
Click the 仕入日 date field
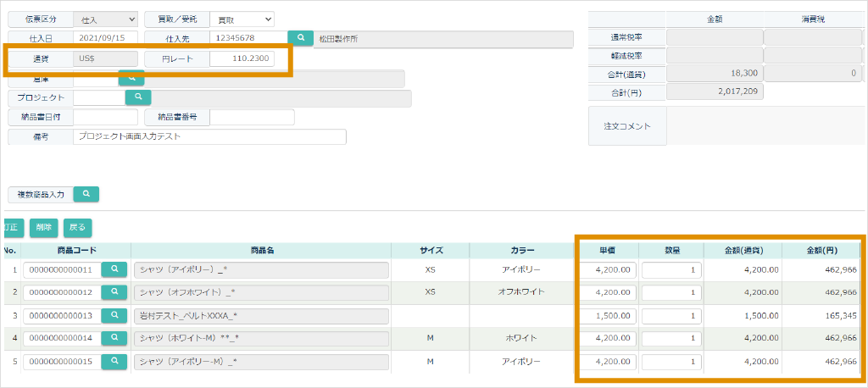tap(105, 38)
